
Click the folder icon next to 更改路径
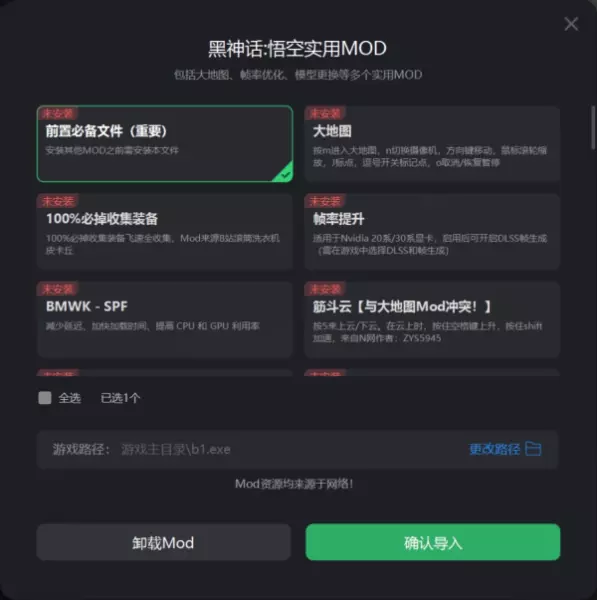(x=533, y=448)
